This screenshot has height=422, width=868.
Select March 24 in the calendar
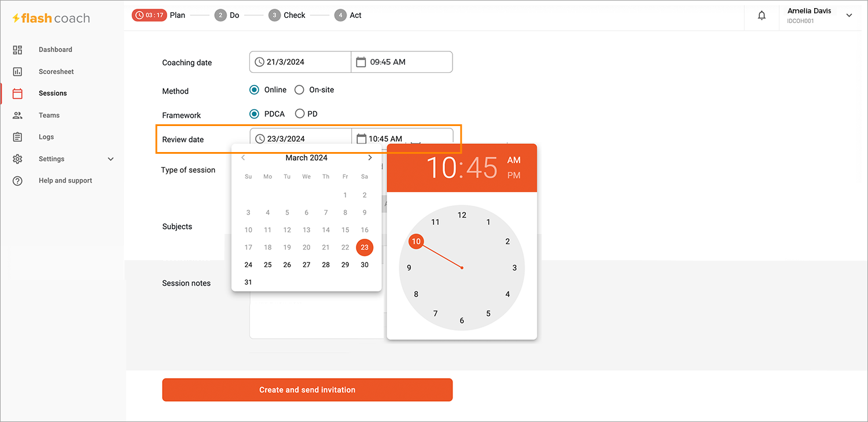[x=248, y=265]
